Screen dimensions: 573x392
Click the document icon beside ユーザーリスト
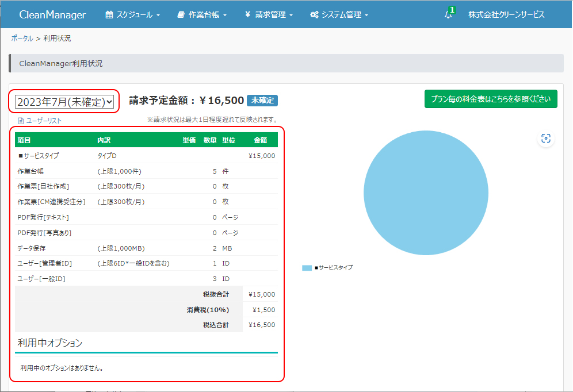tap(21, 121)
